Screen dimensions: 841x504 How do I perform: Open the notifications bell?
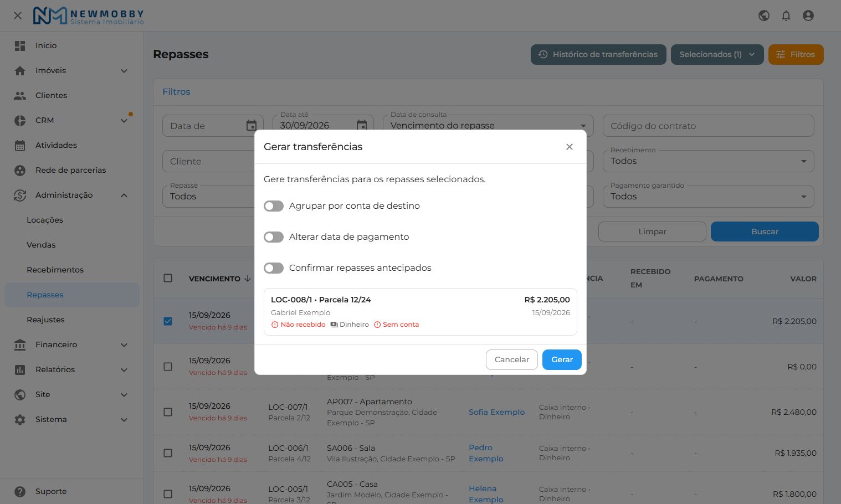click(x=786, y=16)
